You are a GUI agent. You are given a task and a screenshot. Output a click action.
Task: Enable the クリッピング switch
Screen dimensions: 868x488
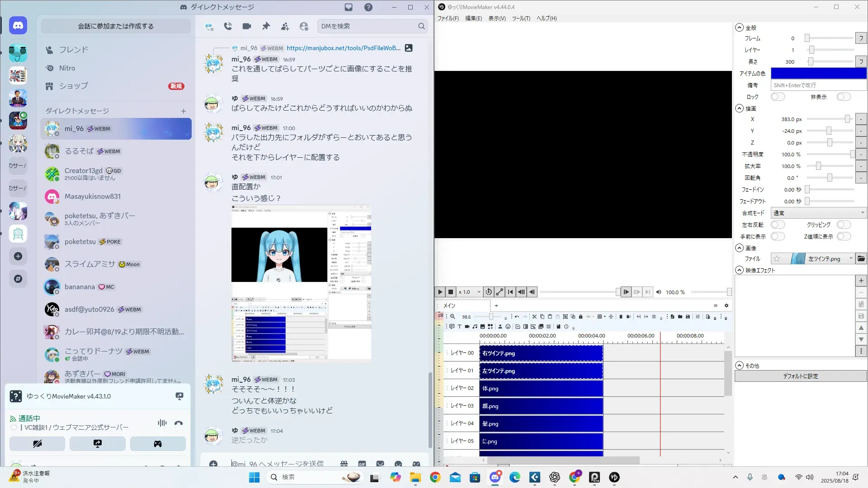point(844,225)
